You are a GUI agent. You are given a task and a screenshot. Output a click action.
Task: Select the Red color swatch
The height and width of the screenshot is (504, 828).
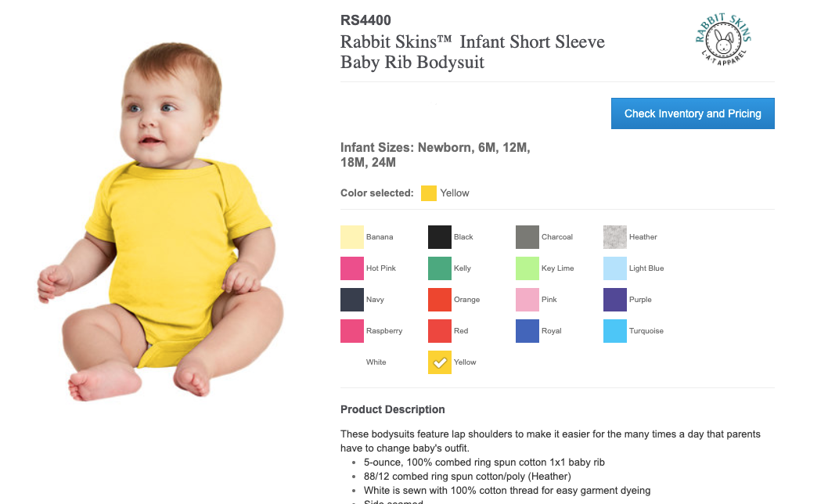tap(440, 331)
